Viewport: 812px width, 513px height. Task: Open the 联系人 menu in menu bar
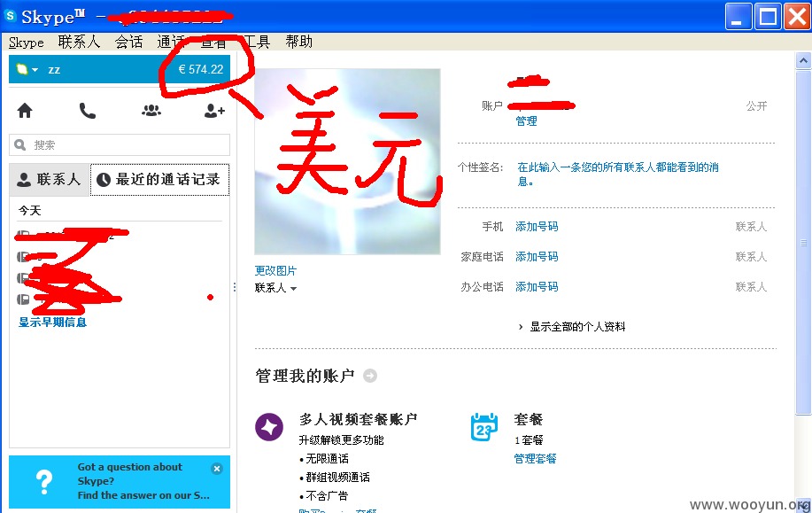click(x=79, y=42)
